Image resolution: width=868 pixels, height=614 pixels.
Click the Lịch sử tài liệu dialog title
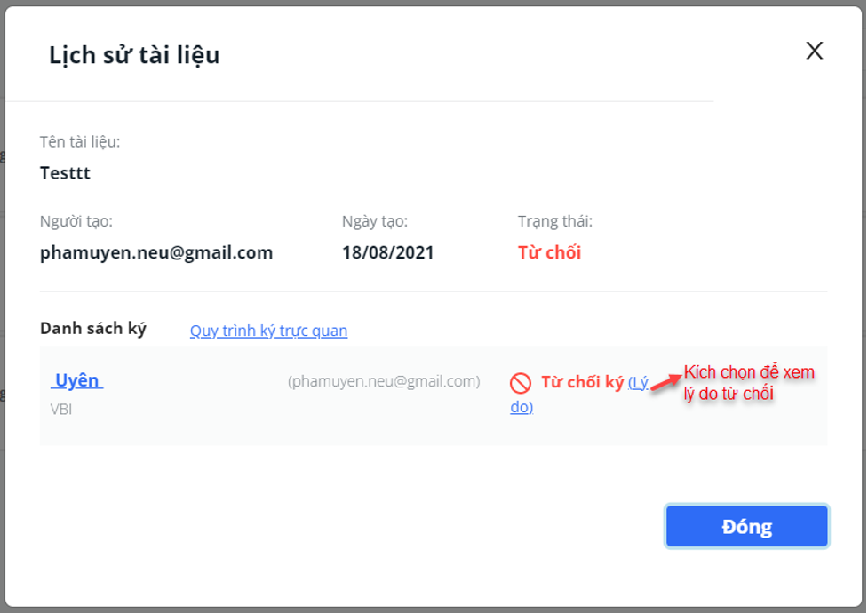point(134,55)
